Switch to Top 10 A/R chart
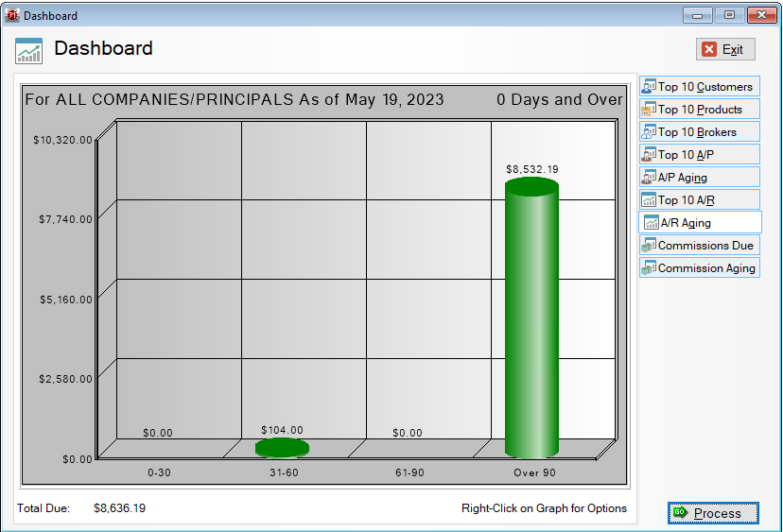 point(699,200)
